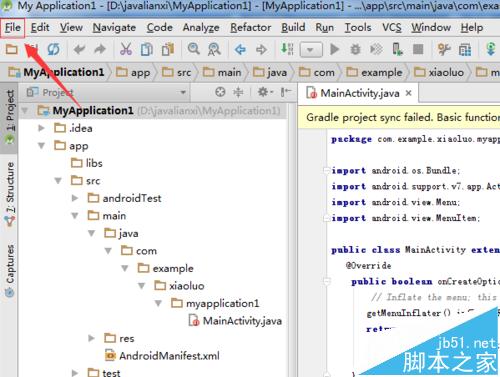
Task: Click the Paste clipboard icon
Action: coord(168,50)
